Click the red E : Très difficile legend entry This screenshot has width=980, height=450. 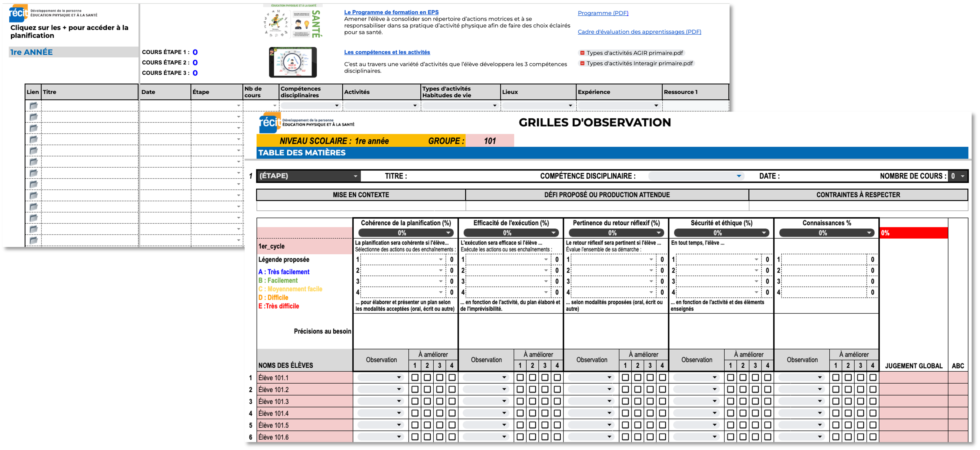[x=279, y=306]
